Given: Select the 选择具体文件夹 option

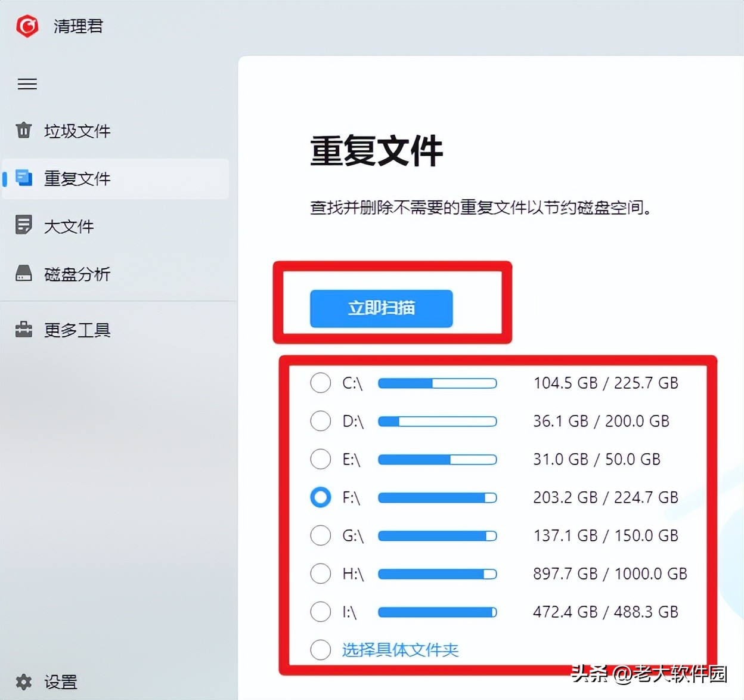Looking at the screenshot, I should point(320,650).
